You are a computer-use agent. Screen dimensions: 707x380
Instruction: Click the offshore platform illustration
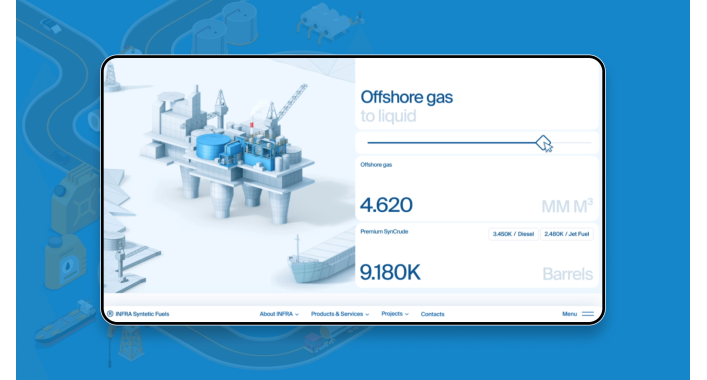click(x=228, y=153)
